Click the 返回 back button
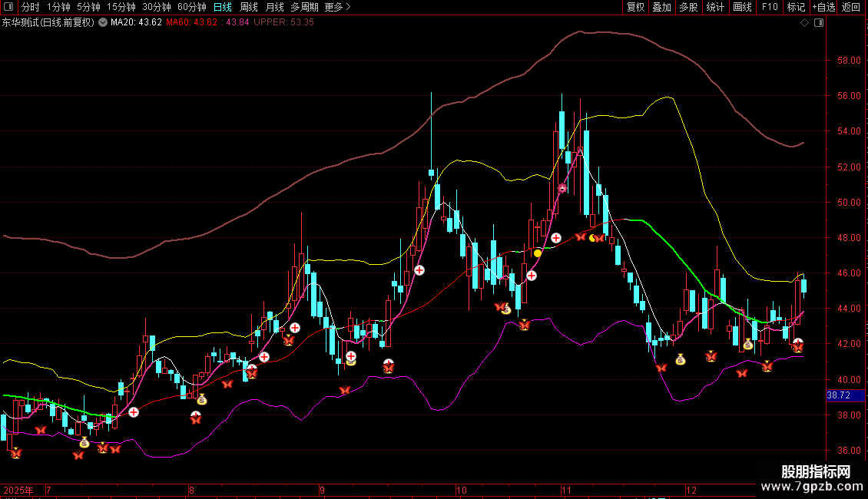868x499 pixels. (851, 7)
